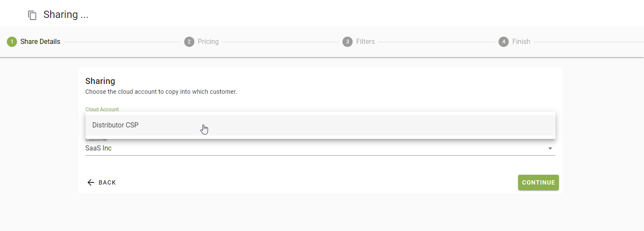Click the connector line between Pricing and Filters
644x231 pixels.
280,42
